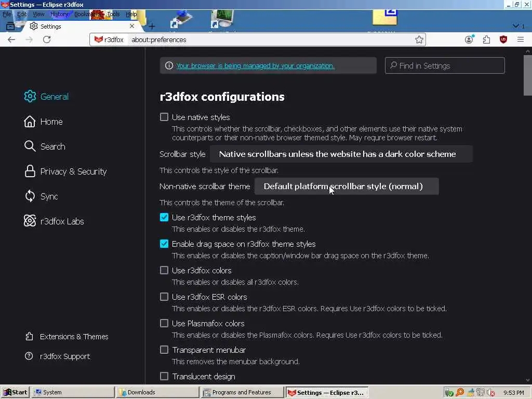
Task: Click the orange magnifier tray icon
Action: pyautogui.click(x=460, y=393)
